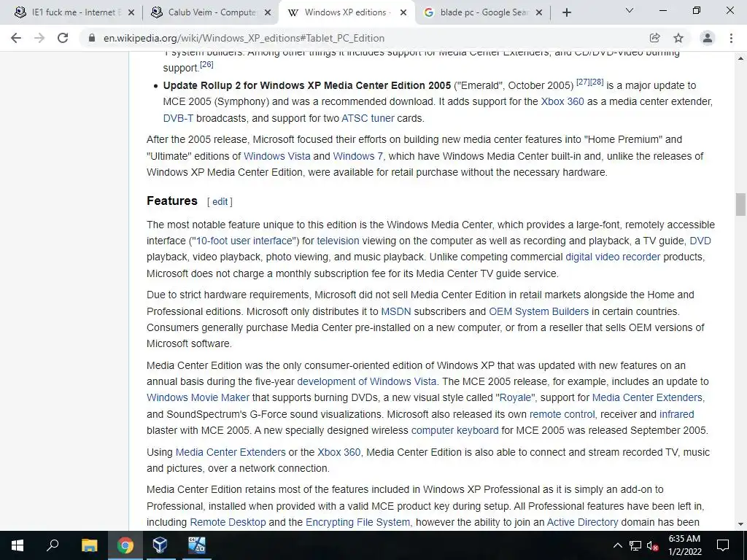Open the tab search dropdown

point(630,10)
